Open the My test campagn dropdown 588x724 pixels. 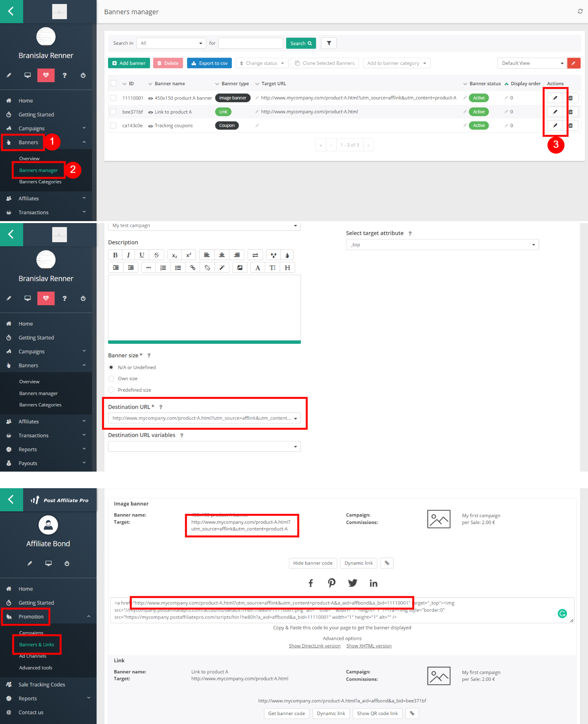coord(204,226)
